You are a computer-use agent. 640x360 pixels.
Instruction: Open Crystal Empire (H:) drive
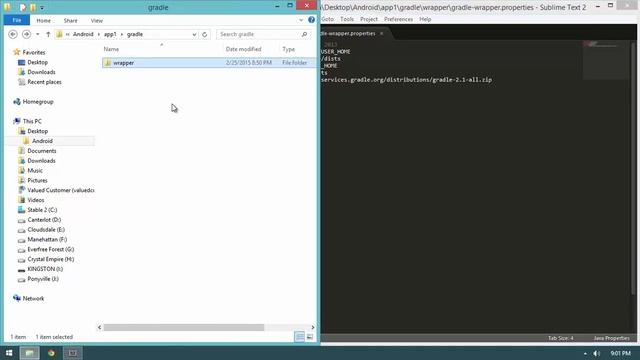pos(51,259)
